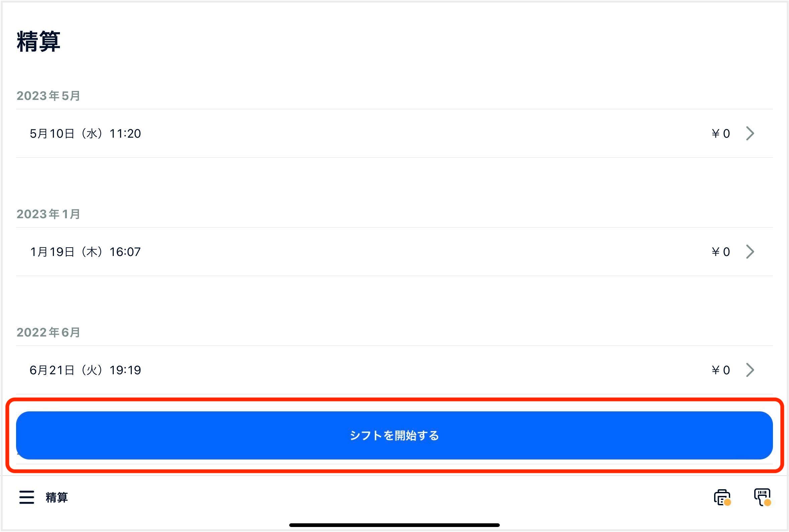789x532 pixels.
Task: Tap the 2023年1月 section header
Action: (x=48, y=214)
